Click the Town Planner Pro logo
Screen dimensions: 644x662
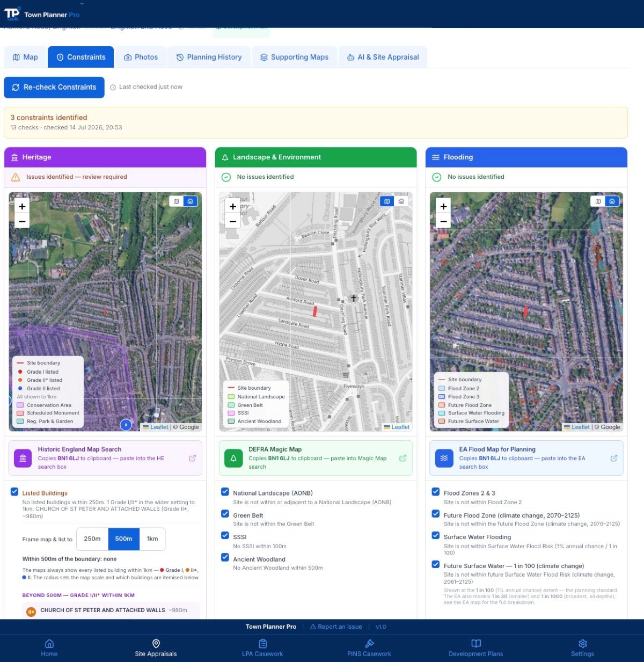pos(42,14)
